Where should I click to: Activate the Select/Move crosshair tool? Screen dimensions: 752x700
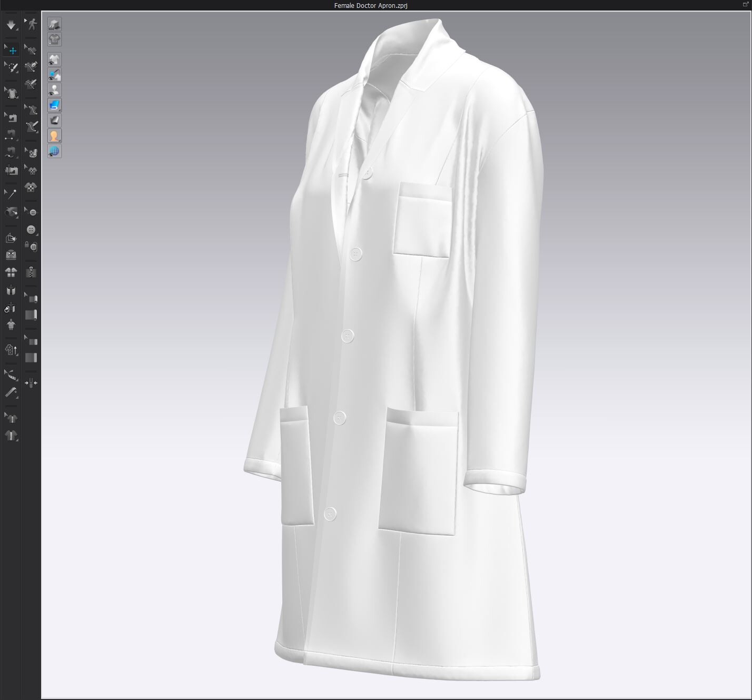11,50
